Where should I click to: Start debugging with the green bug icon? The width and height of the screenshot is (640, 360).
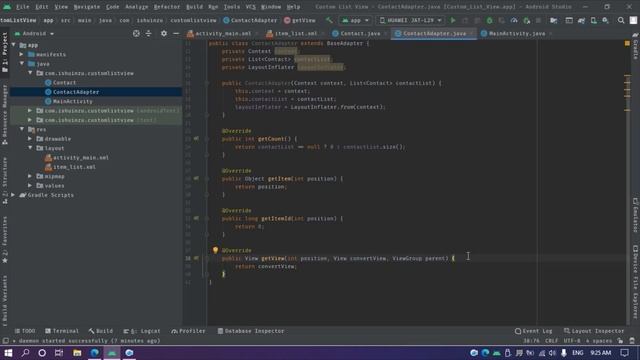(489, 20)
